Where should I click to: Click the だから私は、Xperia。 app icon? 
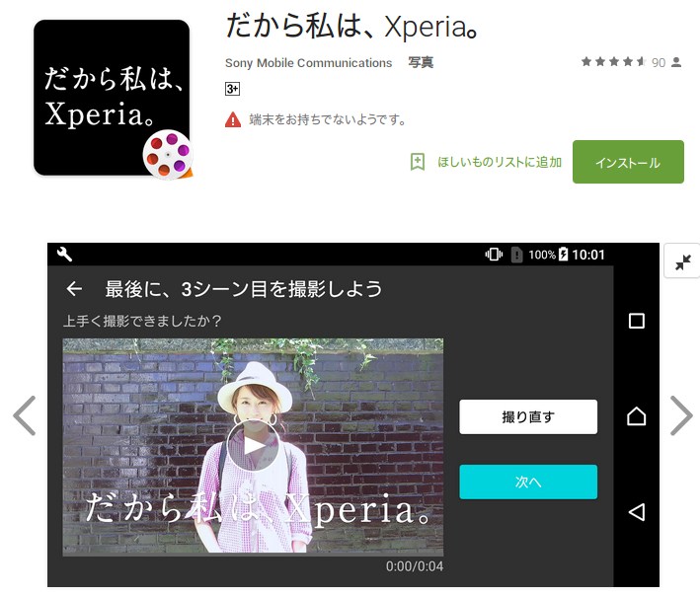click(x=113, y=99)
